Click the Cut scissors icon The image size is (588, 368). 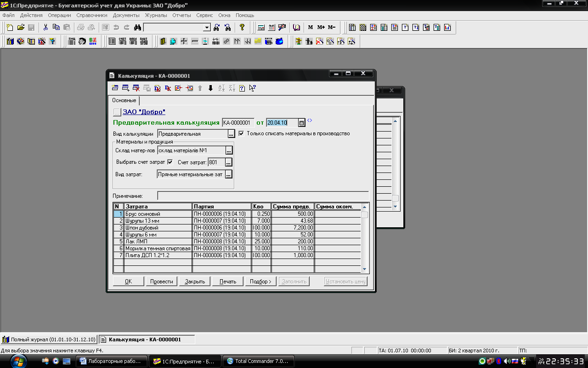pos(46,28)
